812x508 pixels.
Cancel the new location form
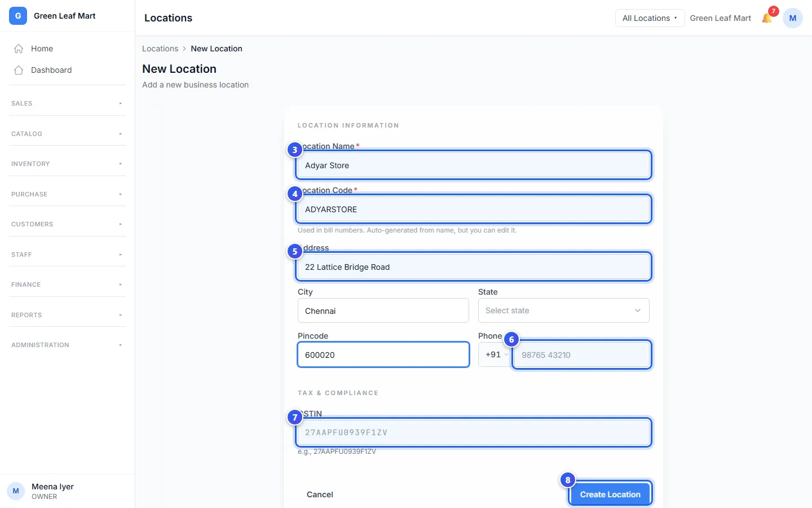pos(320,494)
